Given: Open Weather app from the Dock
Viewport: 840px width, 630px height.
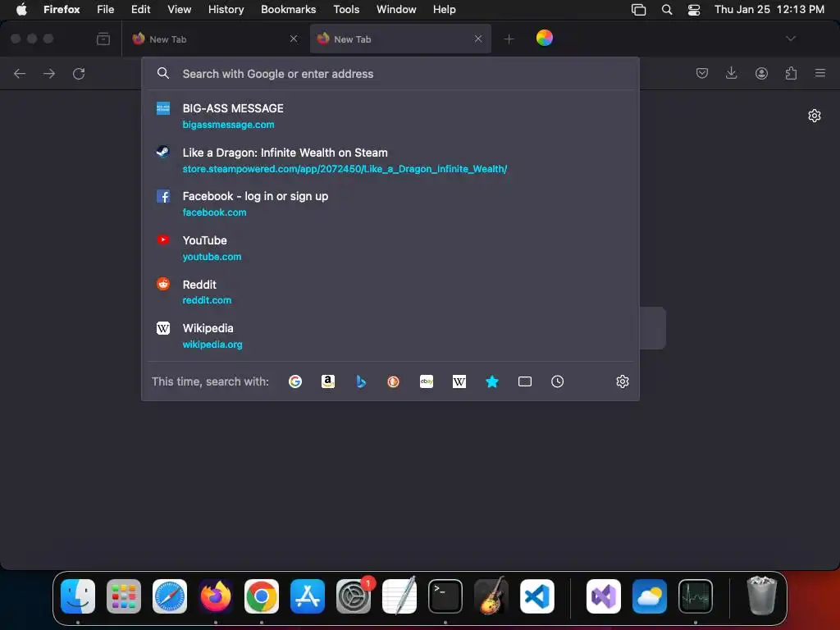Looking at the screenshot, I should pos(650,596).
